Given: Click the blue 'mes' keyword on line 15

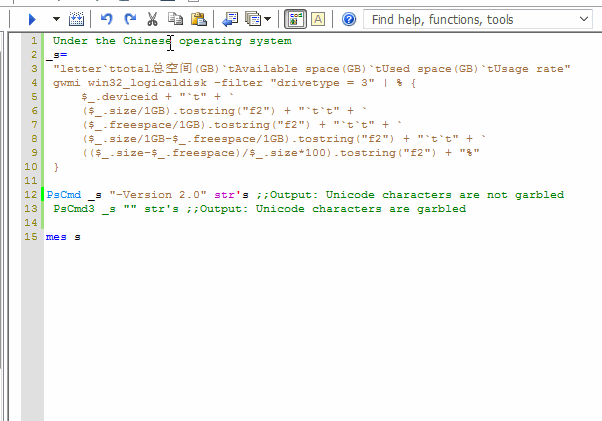Looking at the screenshot, I should (56, 237).
